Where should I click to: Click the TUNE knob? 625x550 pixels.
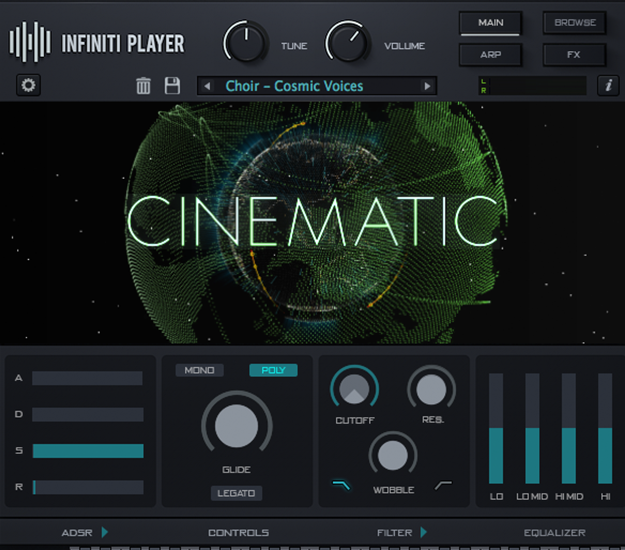[245, 42]
